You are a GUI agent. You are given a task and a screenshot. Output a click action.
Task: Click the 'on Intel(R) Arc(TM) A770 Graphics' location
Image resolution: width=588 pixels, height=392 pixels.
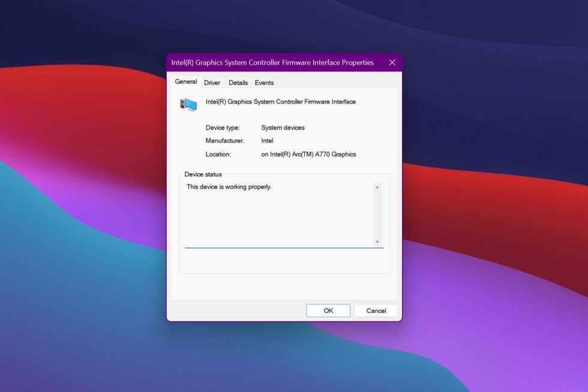click(308, 155)
